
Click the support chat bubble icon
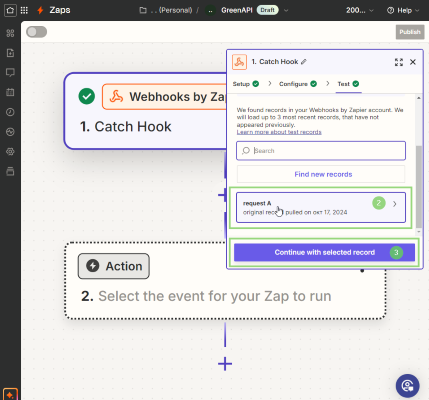point(407,386)
